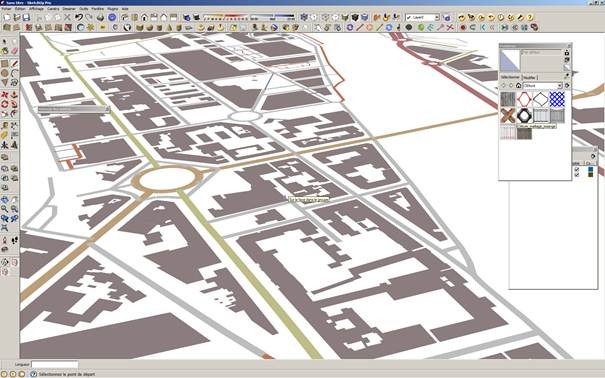605x378 pixels.
Task: Select the Paint Bucket tool
Action: point(5,51)
